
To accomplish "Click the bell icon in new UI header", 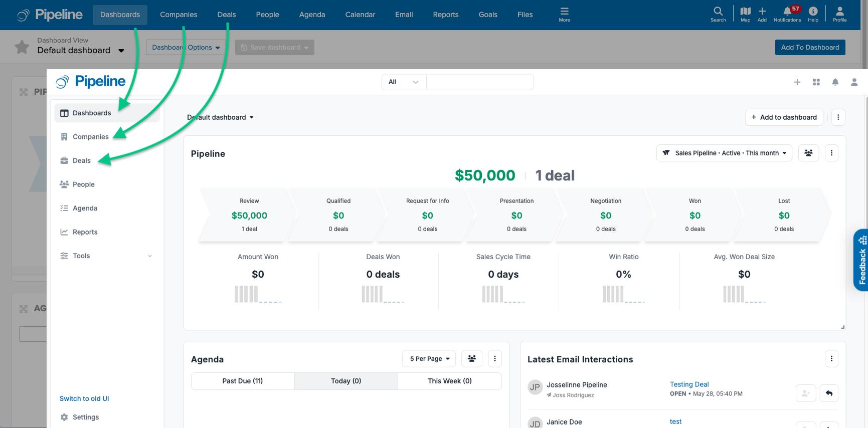I will 835,82.
